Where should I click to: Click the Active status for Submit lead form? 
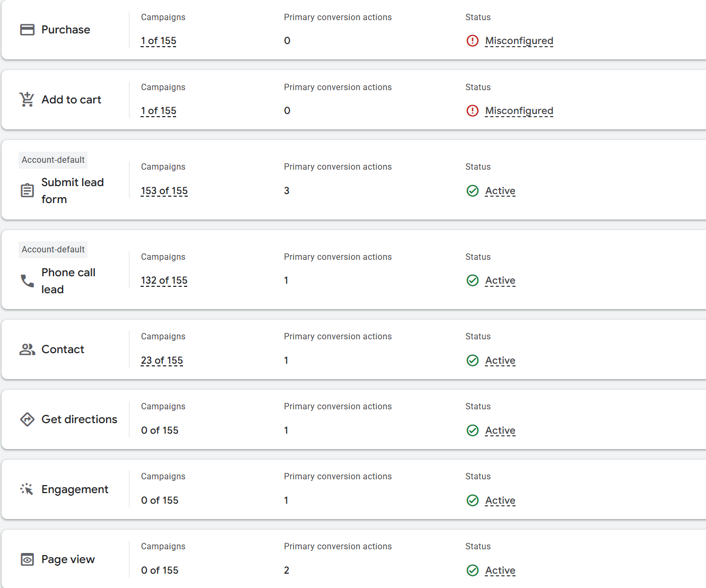pyautogui.click(x=500, y=191)
